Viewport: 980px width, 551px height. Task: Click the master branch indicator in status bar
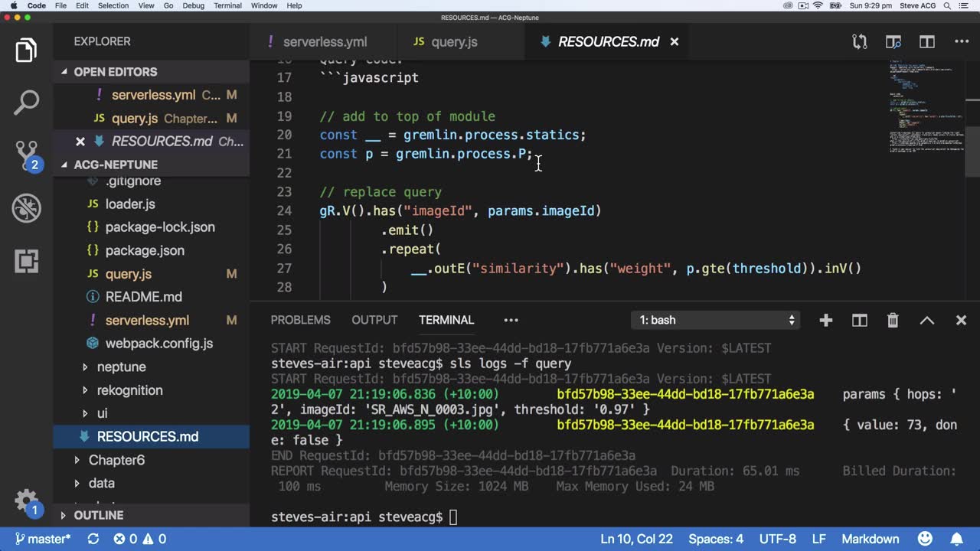43,540
